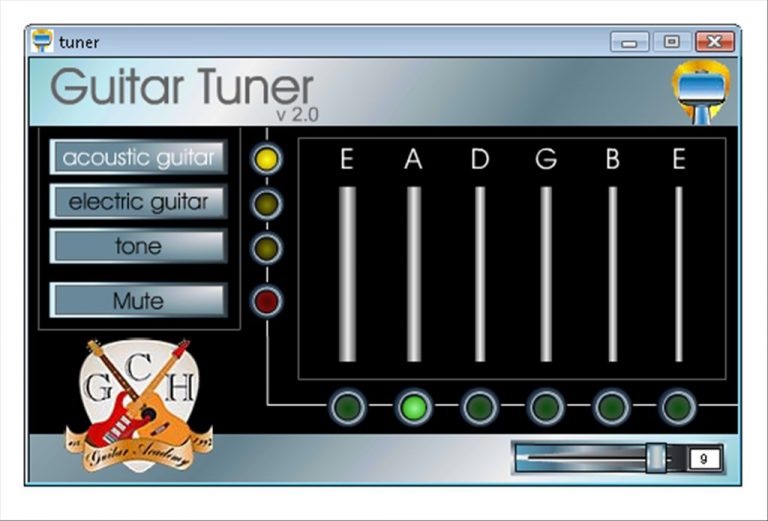Toggle the indicator light beside tone
The image size is (768, 521).
(x=267, y=248)
